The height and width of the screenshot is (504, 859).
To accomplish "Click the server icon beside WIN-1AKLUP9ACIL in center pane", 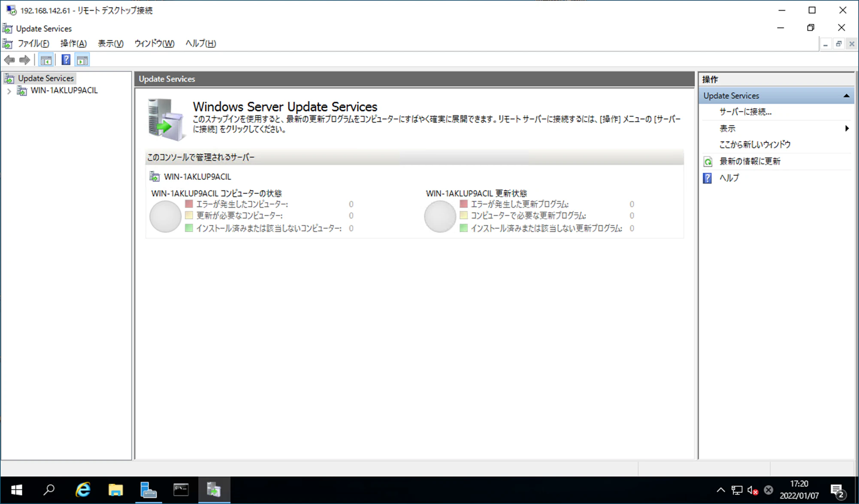I will [154, 176].
